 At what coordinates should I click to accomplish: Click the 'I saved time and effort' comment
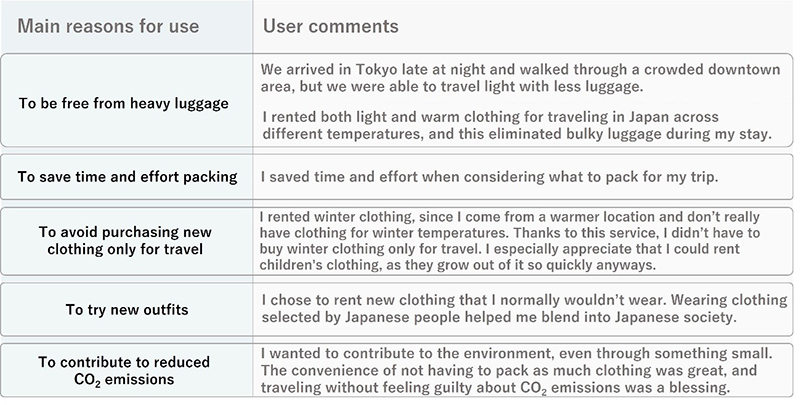[x=489, y=176]
